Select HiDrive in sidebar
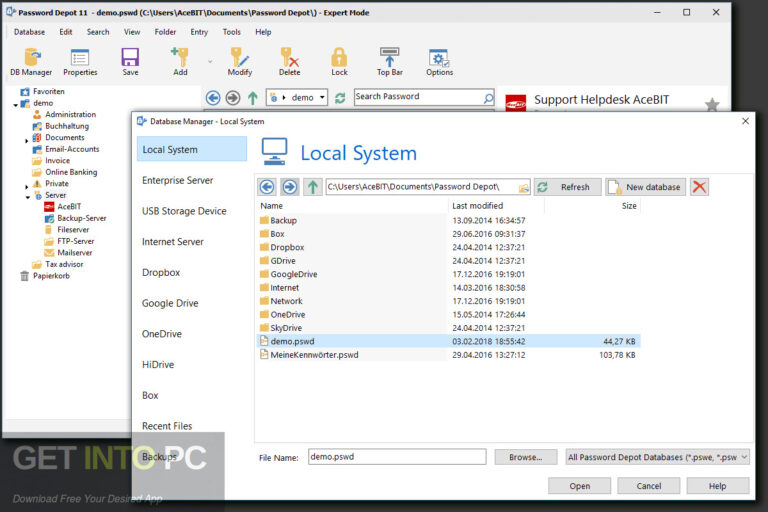 [x=158, y=365]
